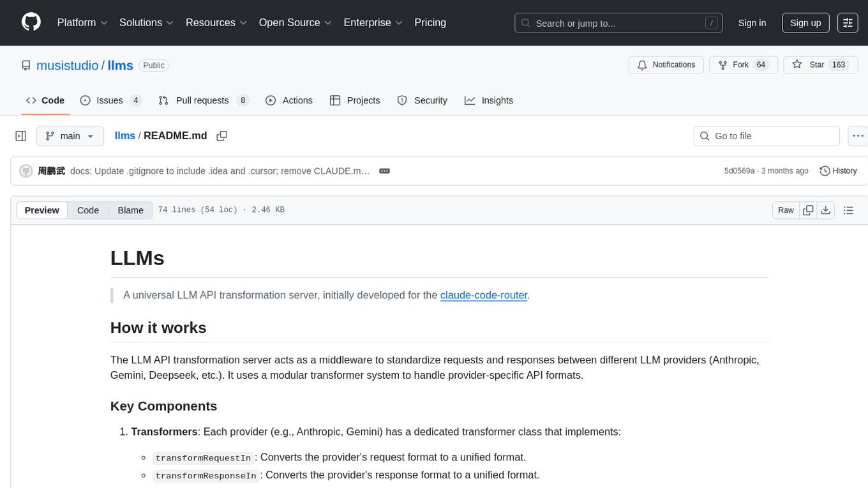
Task: Click the Notifications bell button
Action: (x=666, y=65)
